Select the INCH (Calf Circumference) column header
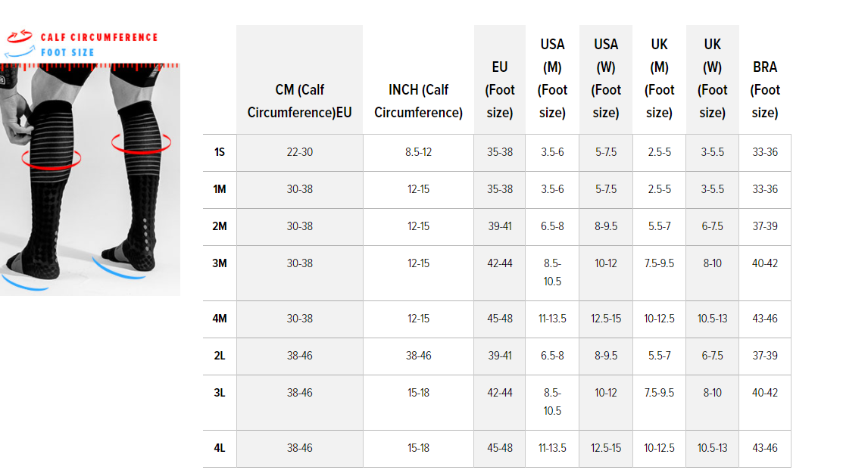868x473 pixels. [419, 101]
